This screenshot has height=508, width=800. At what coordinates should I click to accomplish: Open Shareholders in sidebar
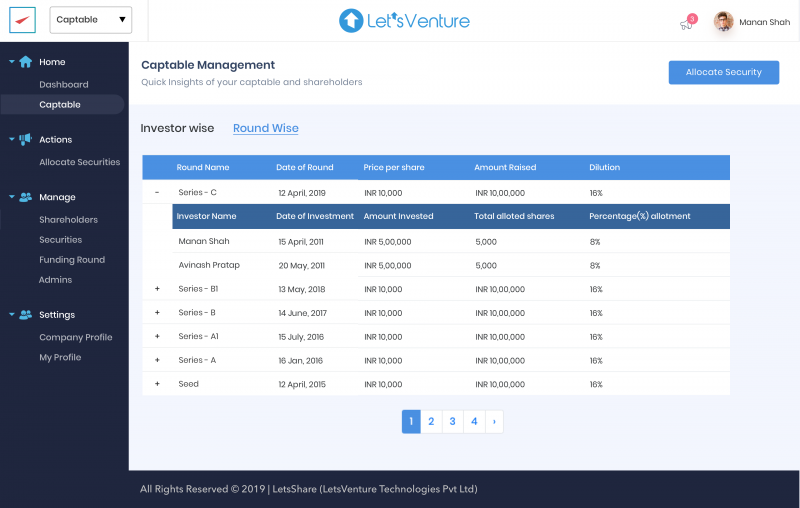[x=68, y=220]
